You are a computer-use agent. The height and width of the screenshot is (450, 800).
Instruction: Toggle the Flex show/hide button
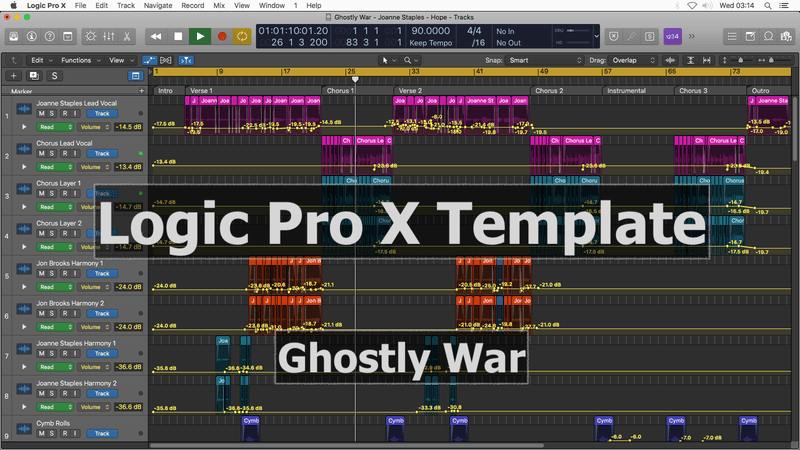[166, 60]
